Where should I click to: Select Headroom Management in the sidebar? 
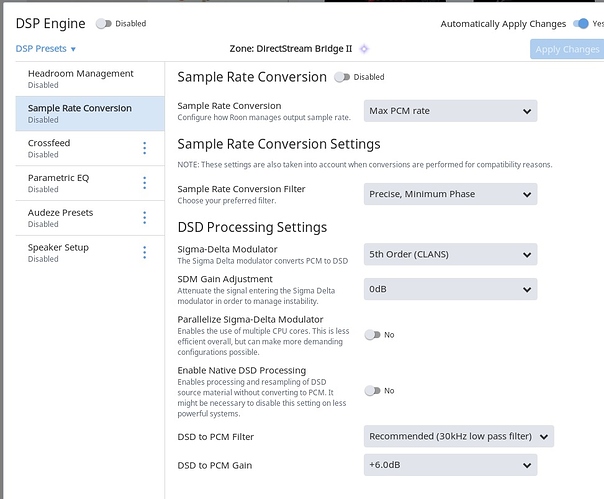(x=81, y=78)
